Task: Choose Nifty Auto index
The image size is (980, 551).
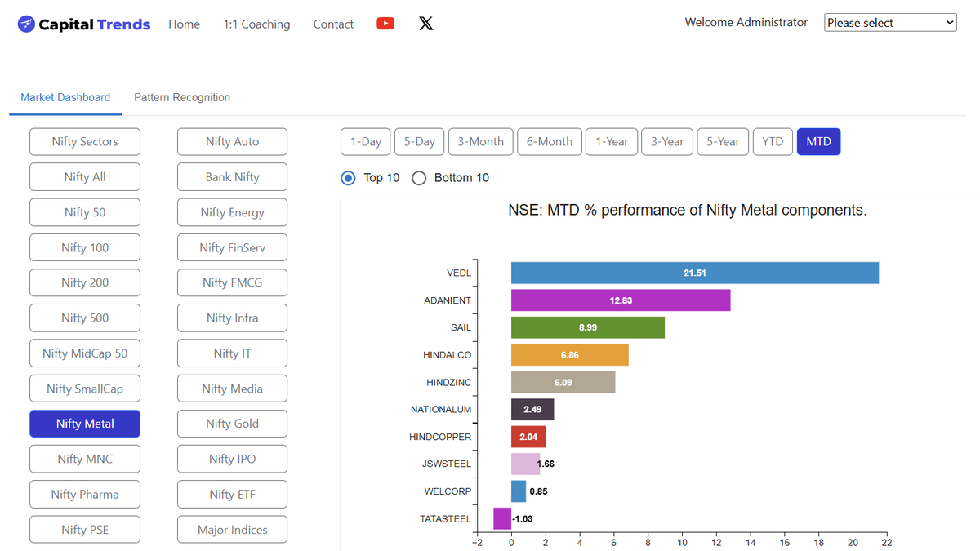Action: [233, 142]
